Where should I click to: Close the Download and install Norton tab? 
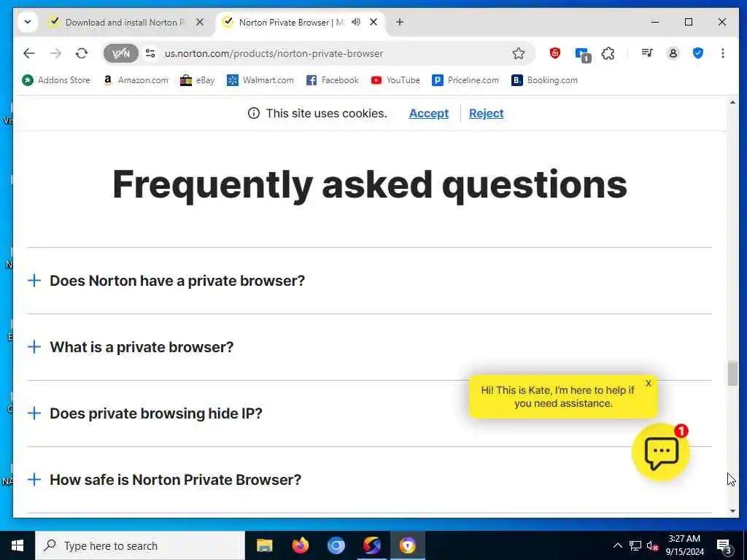(200, 22)
